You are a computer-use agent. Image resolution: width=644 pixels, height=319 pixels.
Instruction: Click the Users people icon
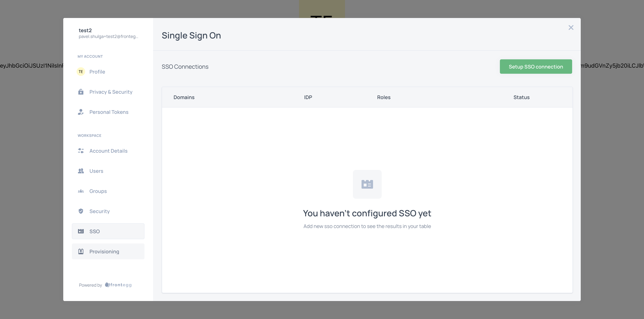(81, 171)
